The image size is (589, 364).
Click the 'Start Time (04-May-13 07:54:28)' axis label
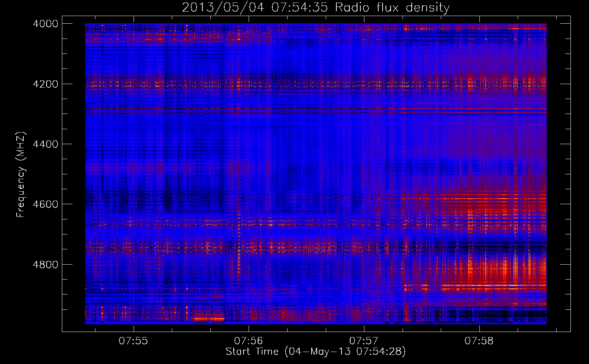(316, 352)
